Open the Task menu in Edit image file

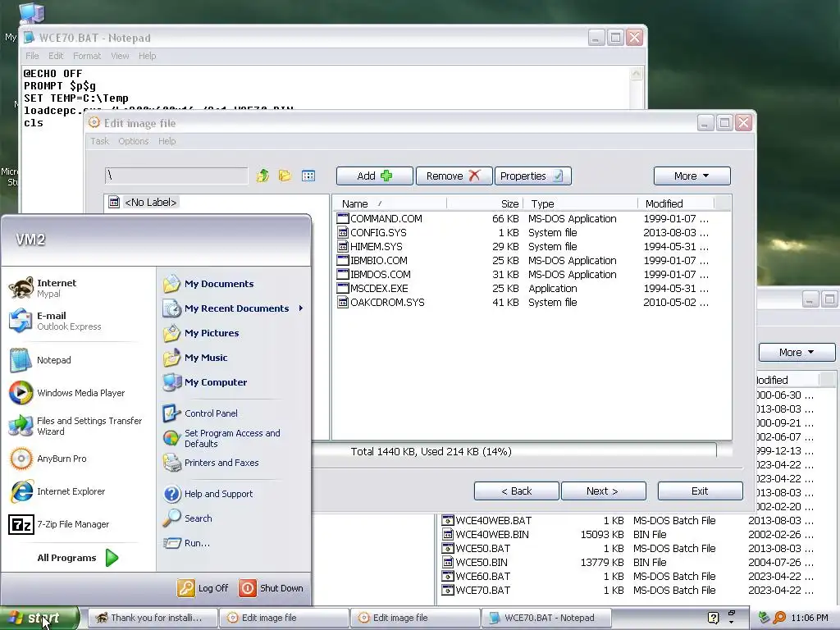click(99, 141)
